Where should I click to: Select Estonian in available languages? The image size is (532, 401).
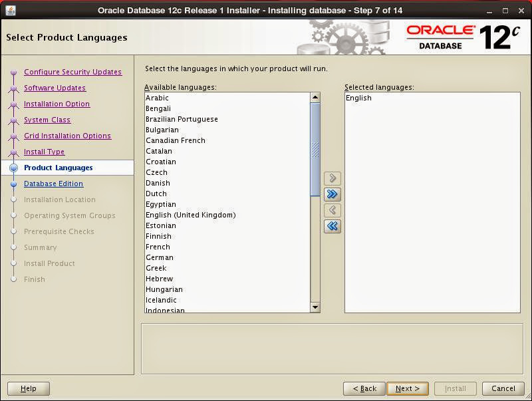coord(227,225)
